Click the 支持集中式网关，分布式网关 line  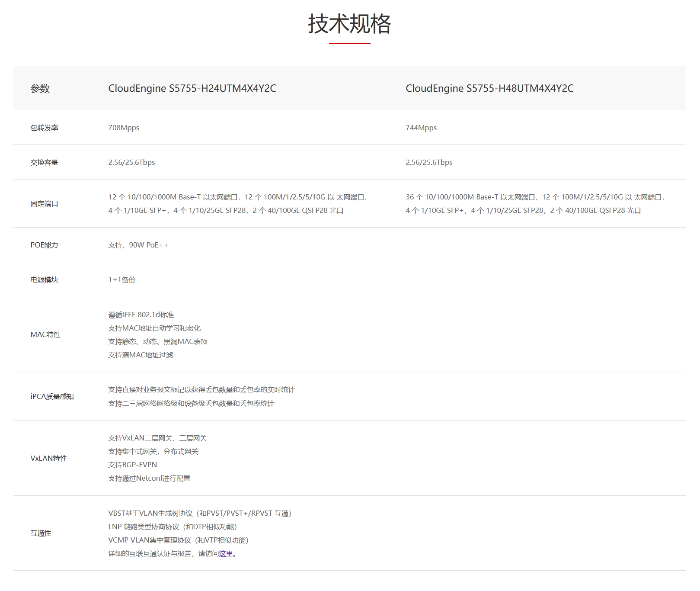point(153,452)
